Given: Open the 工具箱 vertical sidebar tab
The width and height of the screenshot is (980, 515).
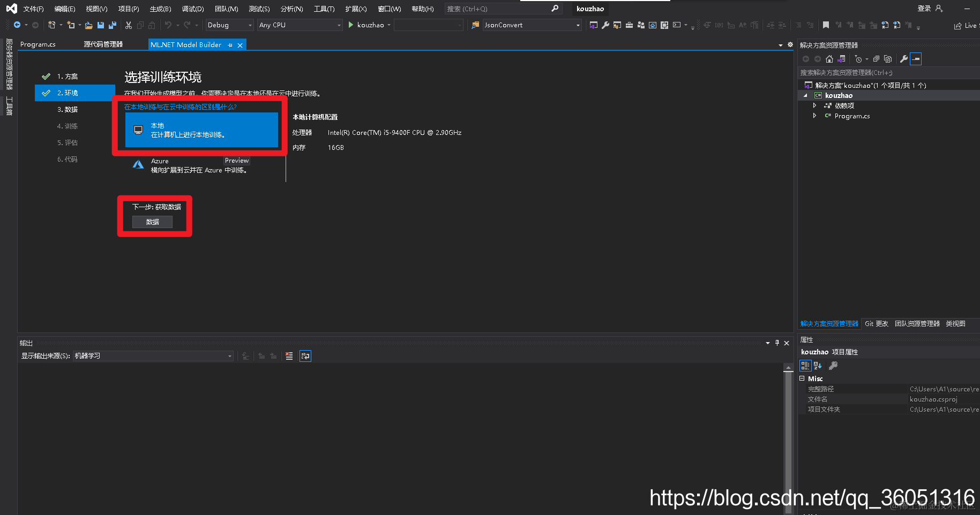Looking at the screenshot, I should click(x=9, y=106).
